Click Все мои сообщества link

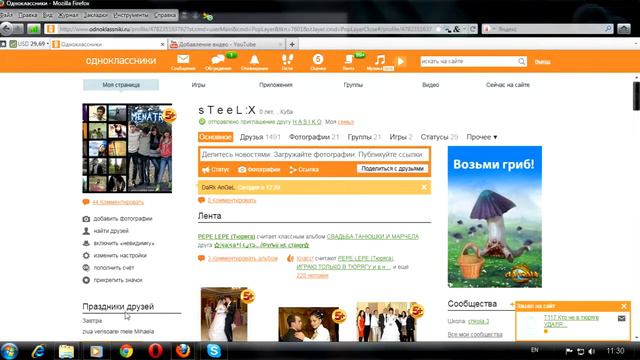pyautogui.click(x=475, y=334)
